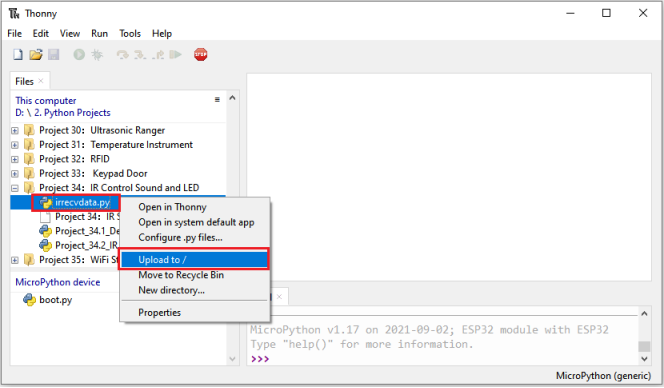
Task: Close the Files tab with its X
Action: (41, 81)
